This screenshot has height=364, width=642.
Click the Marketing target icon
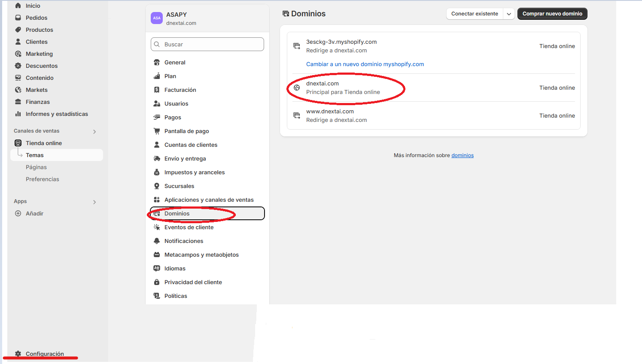(18, 54)
